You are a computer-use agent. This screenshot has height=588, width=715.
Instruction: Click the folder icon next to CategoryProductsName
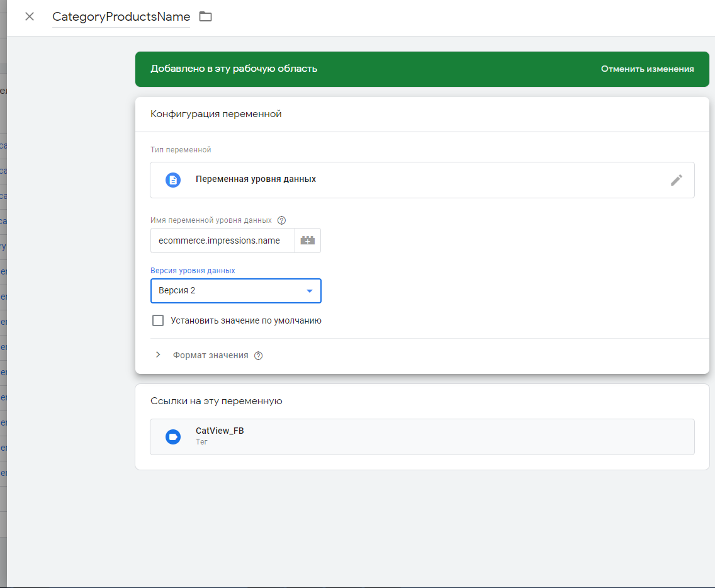[x=206, y=16]
